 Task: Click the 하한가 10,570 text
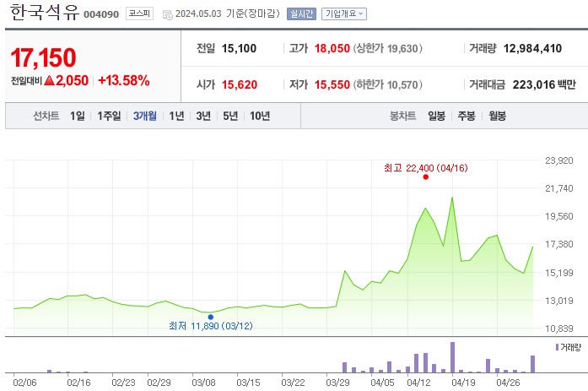388,84
